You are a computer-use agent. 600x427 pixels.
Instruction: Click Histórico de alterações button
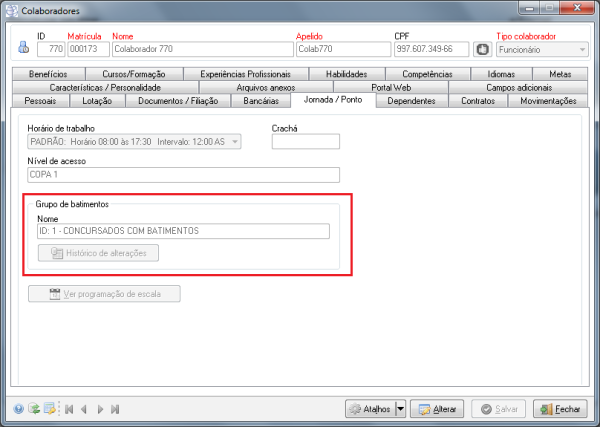point(97,253)
